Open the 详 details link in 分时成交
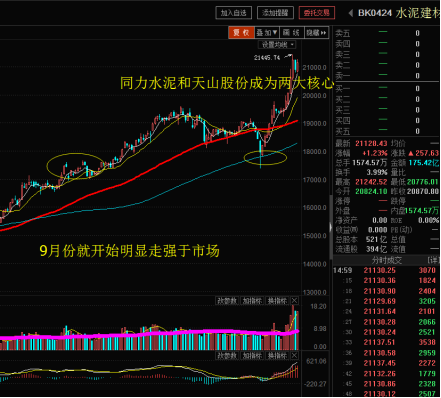The image size is (441, 398). pos(434,260)
